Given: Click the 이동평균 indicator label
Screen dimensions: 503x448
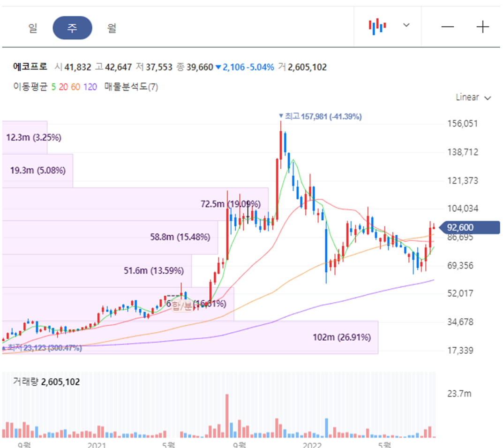Looking at the screenshot, I should (x=30, y=87).
